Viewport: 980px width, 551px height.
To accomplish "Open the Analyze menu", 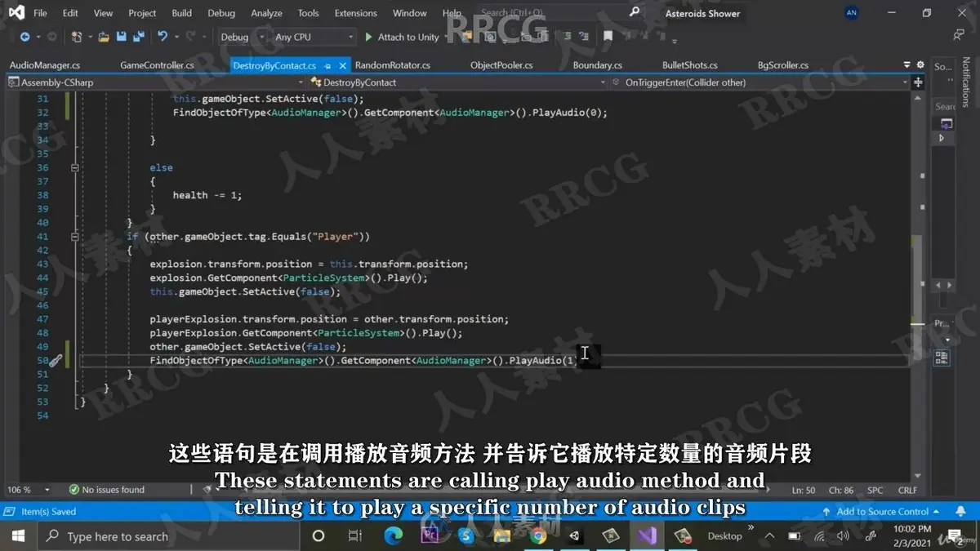I will (x=266, y=13).
